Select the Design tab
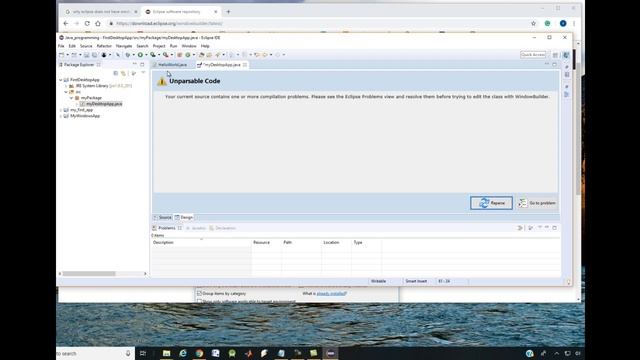 [184, 218]
